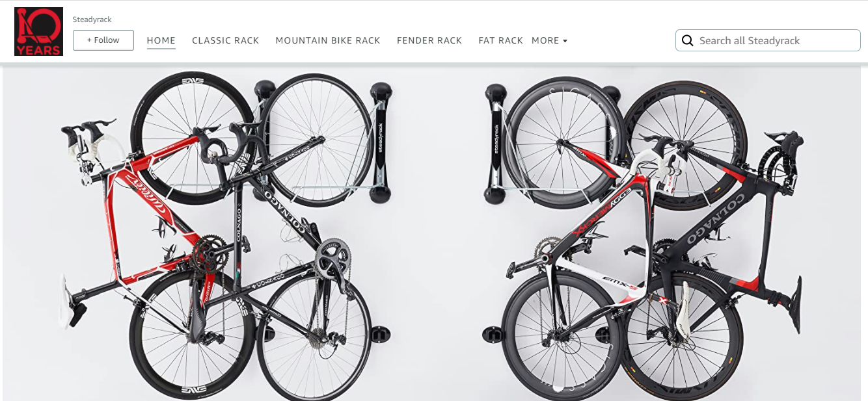This screenshot has height=401, width=868.
Task: Focus the Search all Steadyrack field
Action: (768, 40)
